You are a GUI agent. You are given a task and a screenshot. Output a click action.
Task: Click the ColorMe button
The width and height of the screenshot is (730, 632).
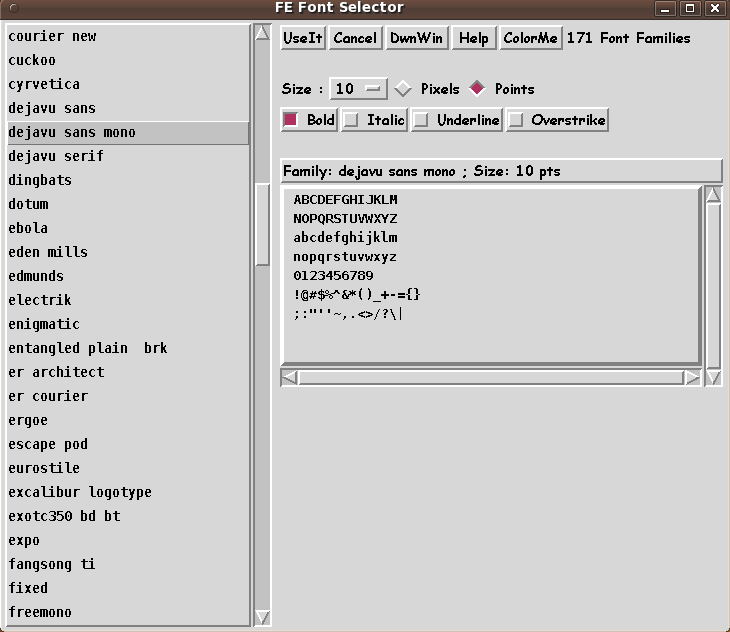click(x=530, y=38)
